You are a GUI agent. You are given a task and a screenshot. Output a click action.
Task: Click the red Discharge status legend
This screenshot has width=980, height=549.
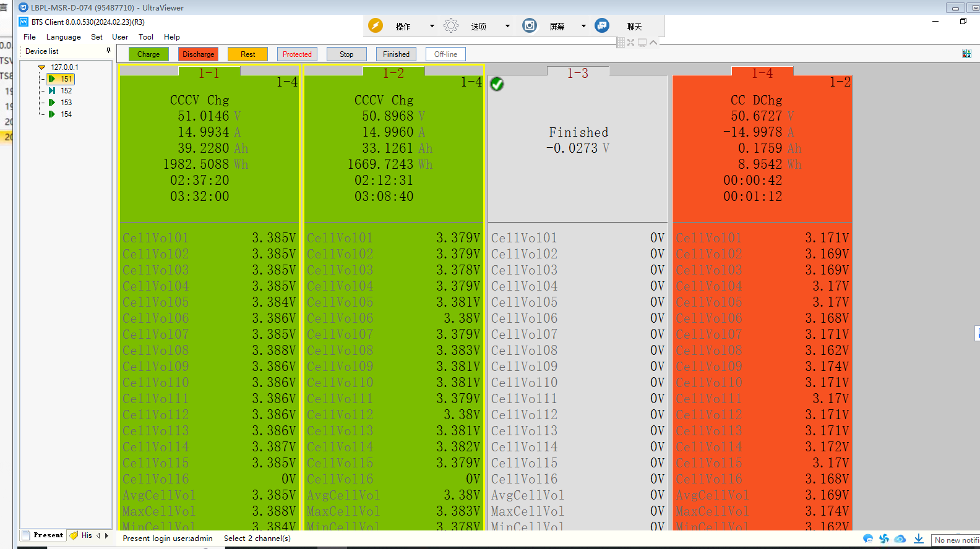(x=198, y=54)
